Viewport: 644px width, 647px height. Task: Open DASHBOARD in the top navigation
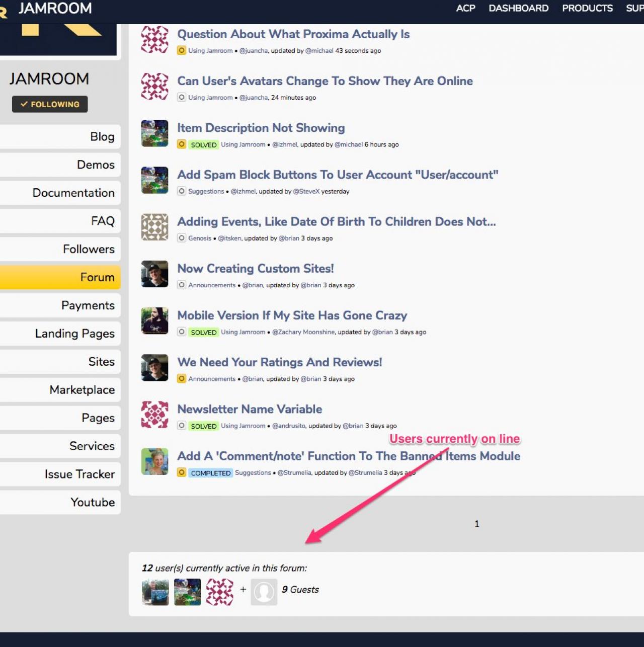point(519,8)
